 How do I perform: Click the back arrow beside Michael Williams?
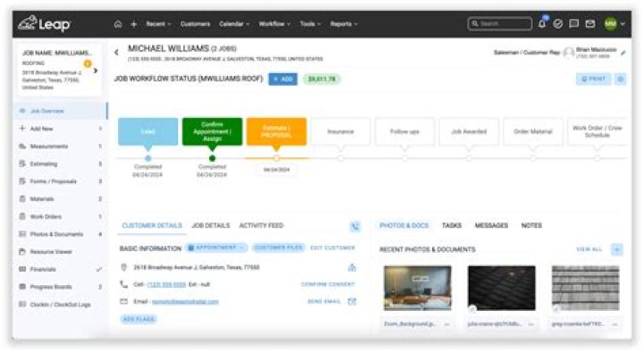(116, 52)
